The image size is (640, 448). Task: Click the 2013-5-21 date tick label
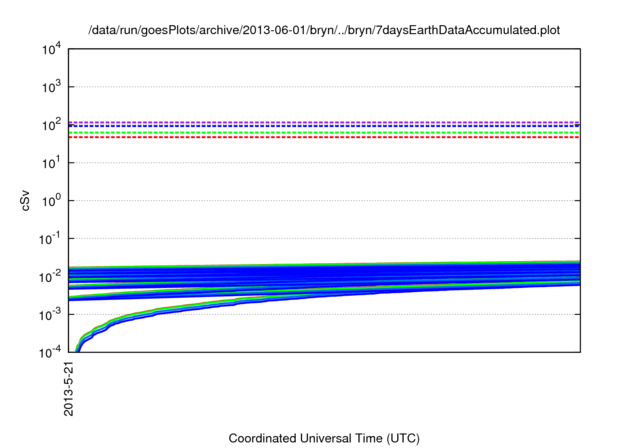[x=69, y=388]
